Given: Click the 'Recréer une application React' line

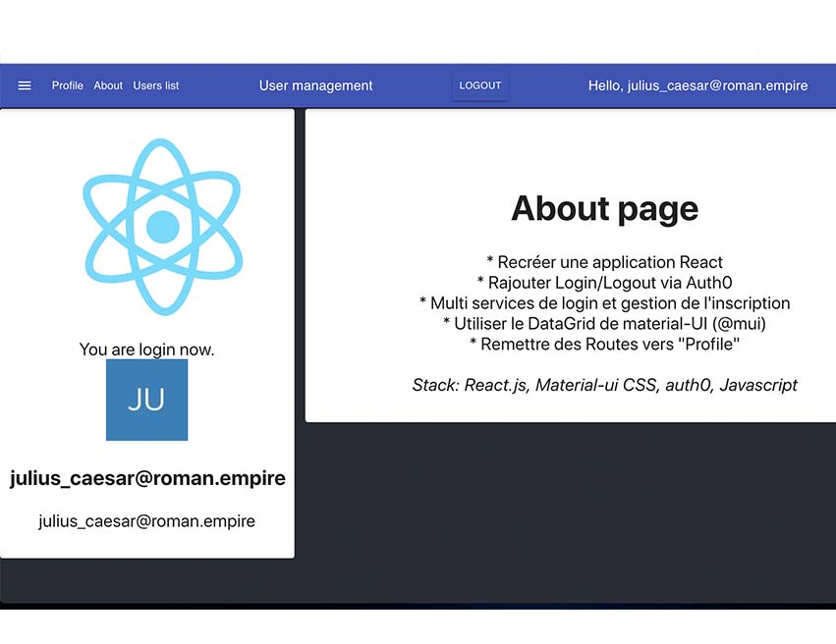Looking at the screenshot, I should (x=604, y=262).
